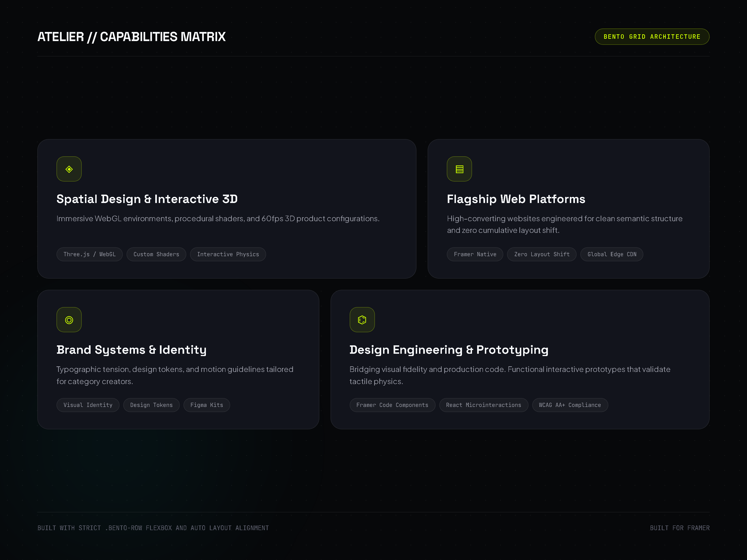Click the Brand Systems & Identity heading

pyautogui.click(x=131, y=350)
